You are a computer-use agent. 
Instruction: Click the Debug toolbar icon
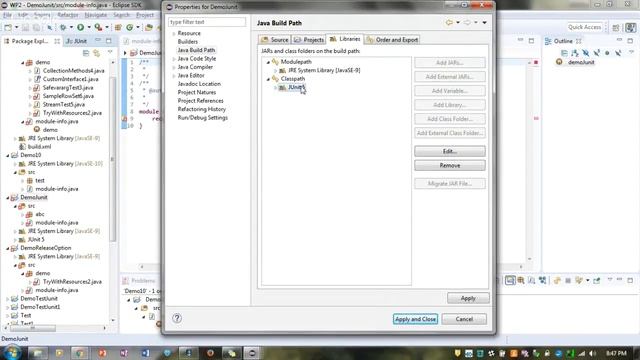[x=63, y=27]
